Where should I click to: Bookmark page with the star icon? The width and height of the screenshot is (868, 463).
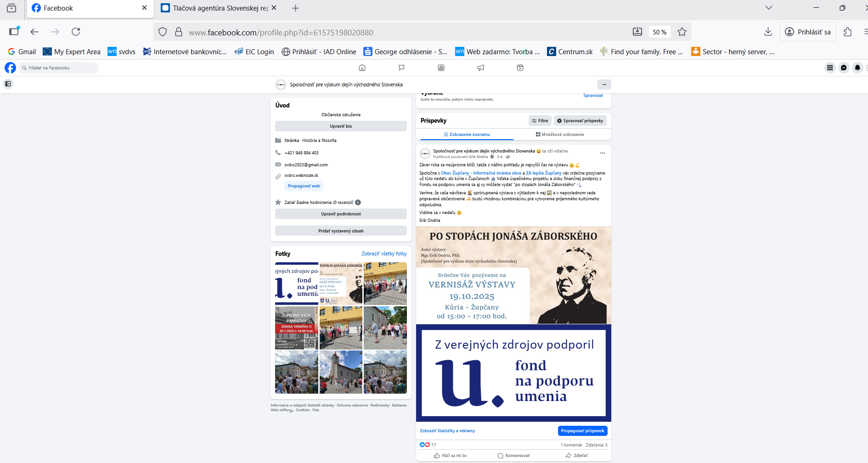[x=682, y=32]
